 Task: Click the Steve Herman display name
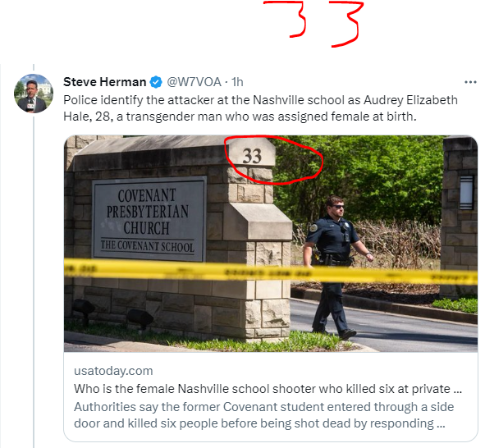tap(104, 82)
